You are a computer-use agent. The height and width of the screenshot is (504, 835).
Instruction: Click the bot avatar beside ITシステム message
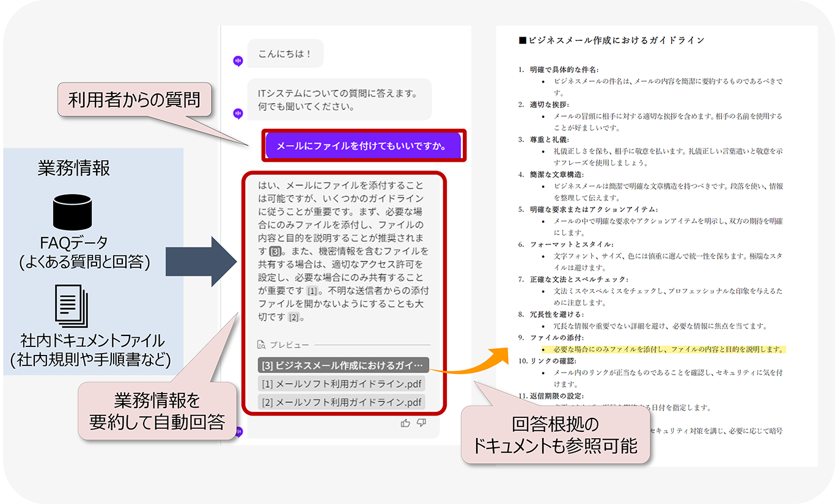pos(238,113)
